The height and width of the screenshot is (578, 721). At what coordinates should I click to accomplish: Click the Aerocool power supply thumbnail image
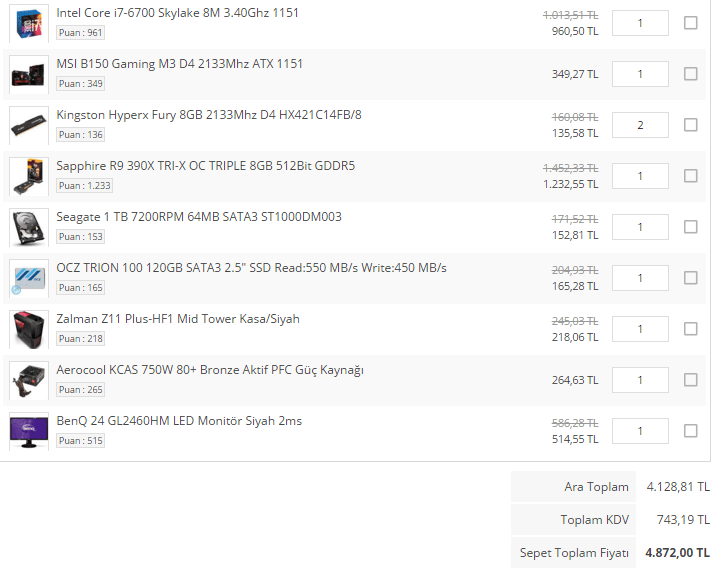pos(28,380)
